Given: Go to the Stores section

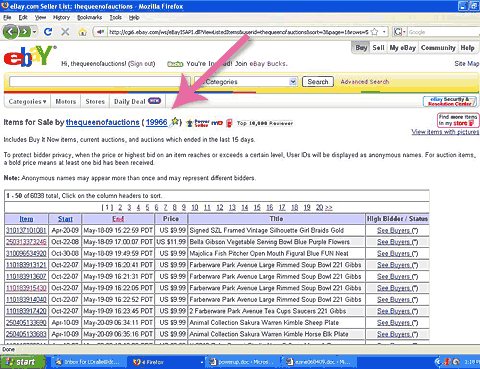Looking at the screenshot, I should coord(95,101).
